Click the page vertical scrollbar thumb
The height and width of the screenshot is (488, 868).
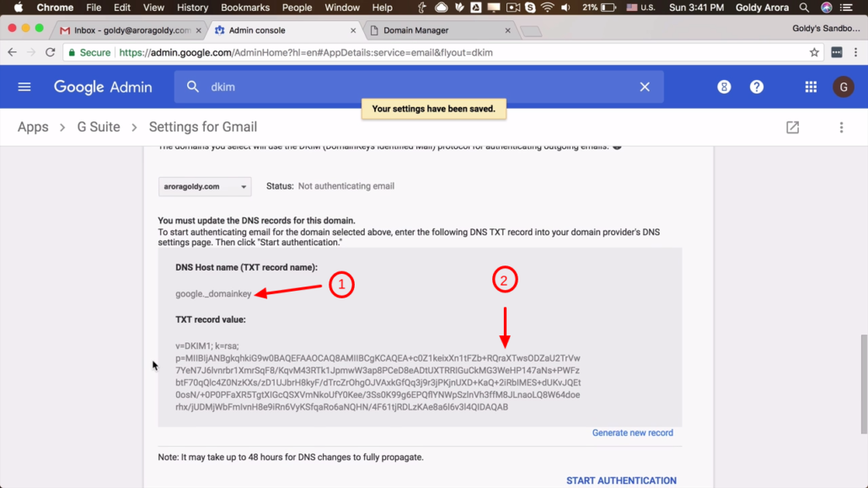click(x=864, y=384)
